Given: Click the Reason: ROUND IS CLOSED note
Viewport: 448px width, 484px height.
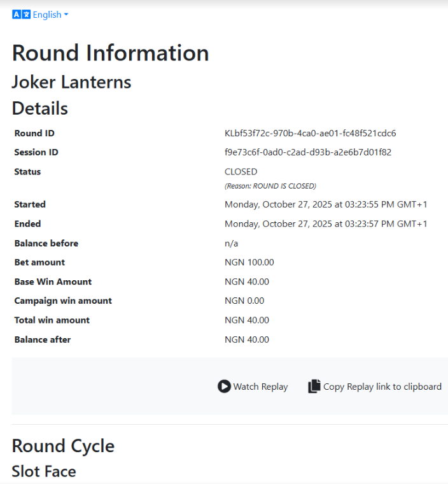Looking at the screenshot, I should 270,186.
